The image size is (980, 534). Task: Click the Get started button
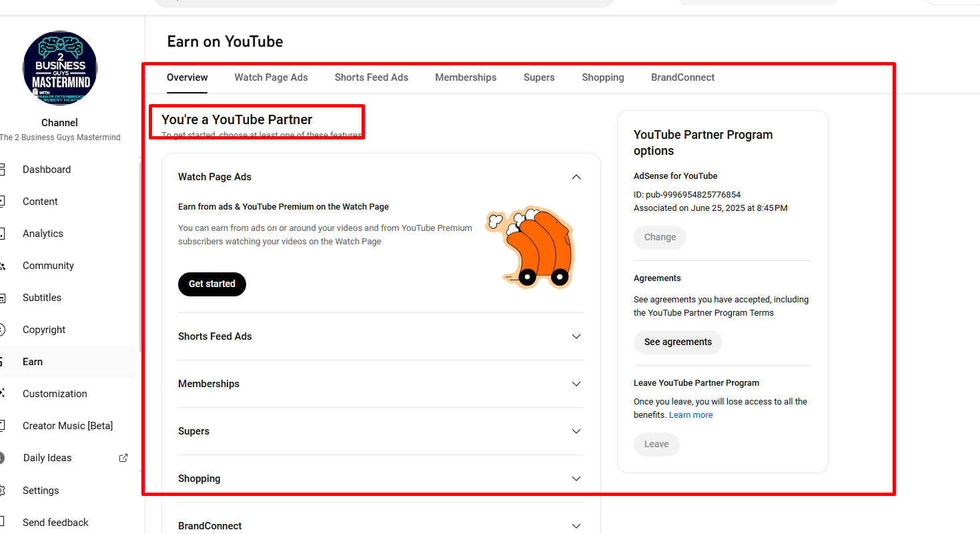point(212,284)
